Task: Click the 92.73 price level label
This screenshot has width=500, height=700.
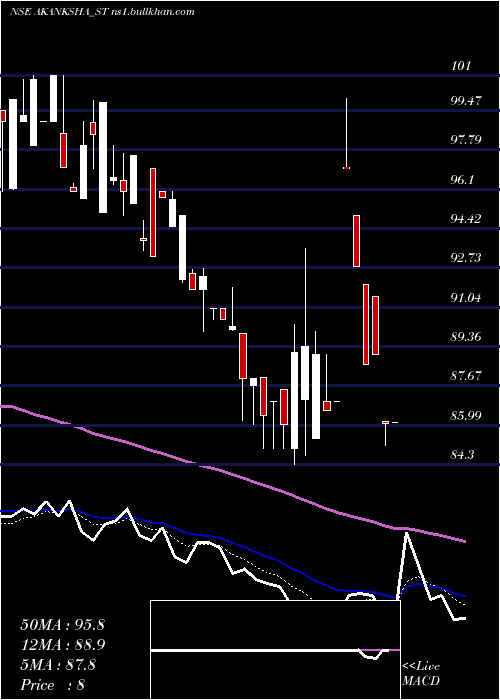Action: [x=466, y=258]
